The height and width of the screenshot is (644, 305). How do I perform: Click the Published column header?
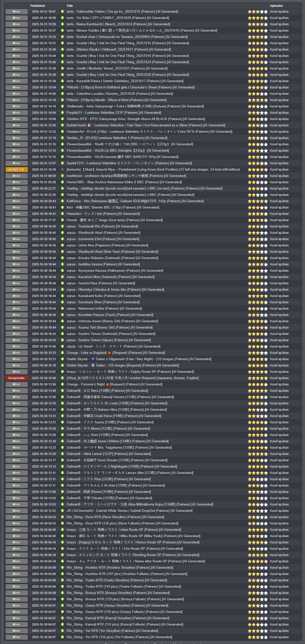coord(37,6)
